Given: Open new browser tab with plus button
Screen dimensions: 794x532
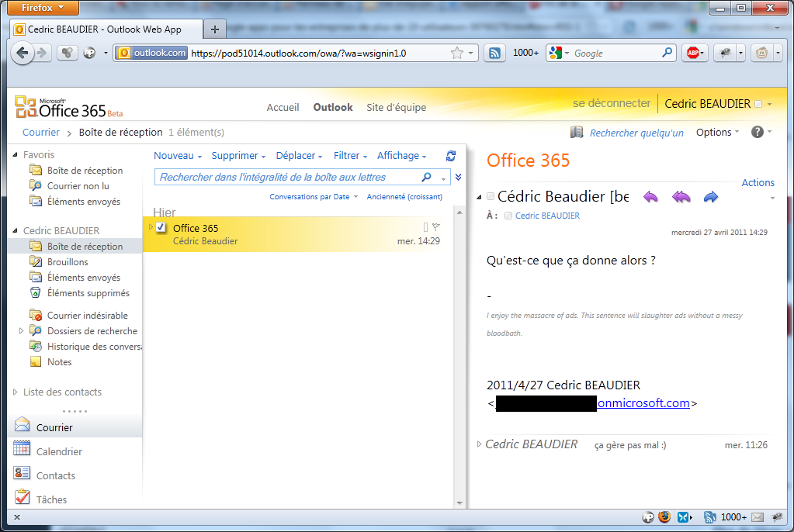Looking at the screenshot, I should point(215,29).
